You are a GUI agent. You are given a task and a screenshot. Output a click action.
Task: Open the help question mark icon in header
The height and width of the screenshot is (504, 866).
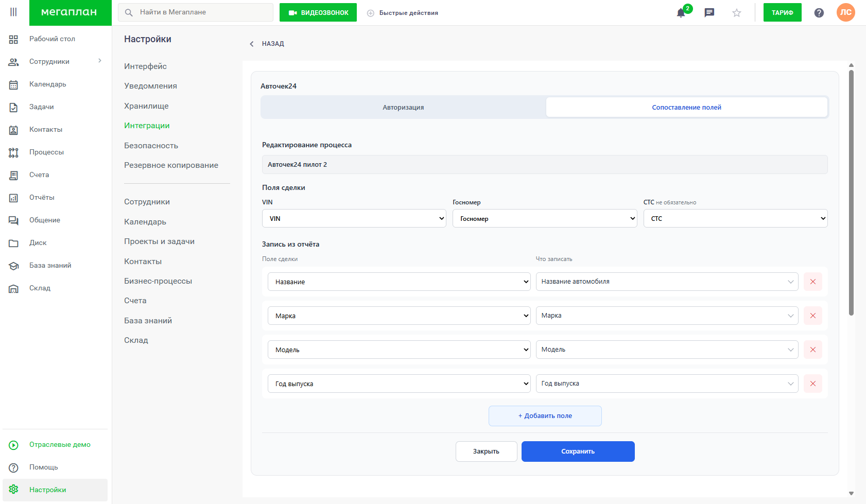tap(819, 13)
